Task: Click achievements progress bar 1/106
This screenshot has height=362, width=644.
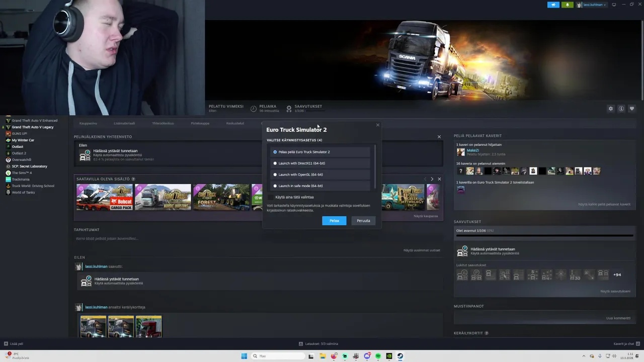Action: point(544,235)
